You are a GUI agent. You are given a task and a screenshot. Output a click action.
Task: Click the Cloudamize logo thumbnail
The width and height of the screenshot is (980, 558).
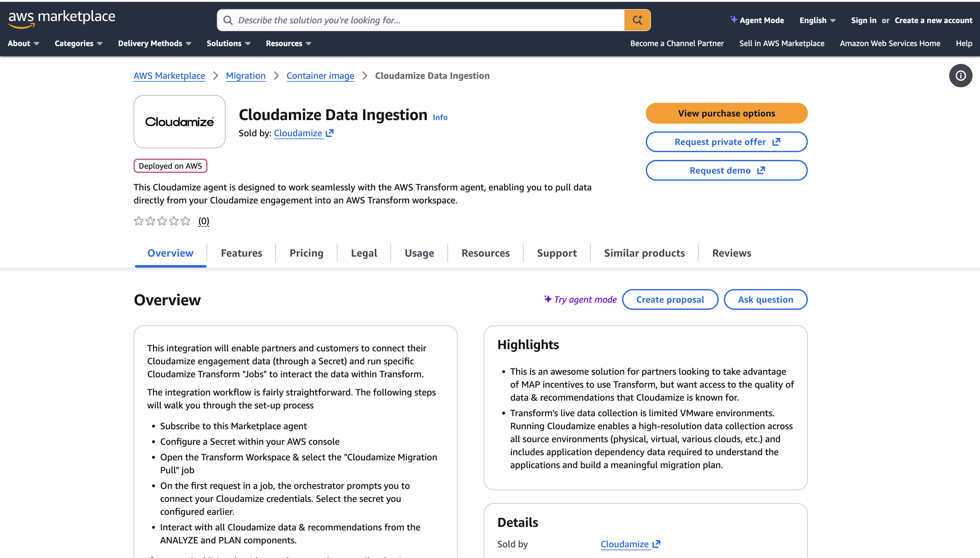coord(179,121)
